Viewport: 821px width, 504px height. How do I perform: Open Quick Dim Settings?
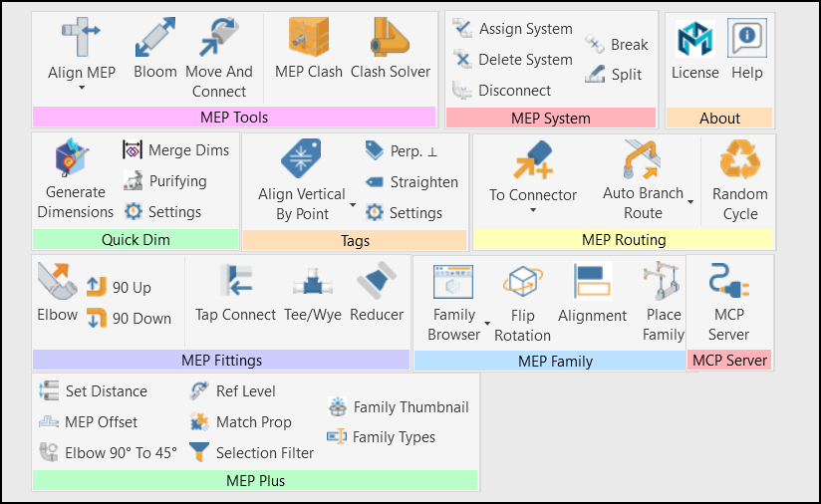coord(162,212)
